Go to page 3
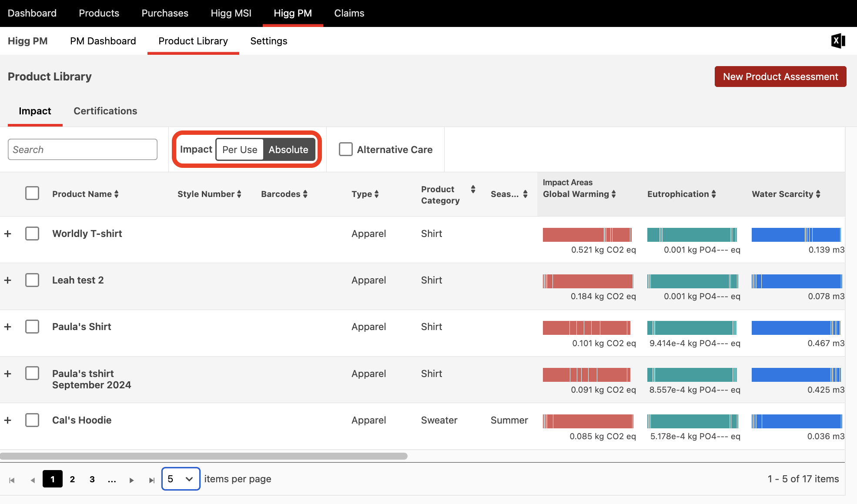 92,479
